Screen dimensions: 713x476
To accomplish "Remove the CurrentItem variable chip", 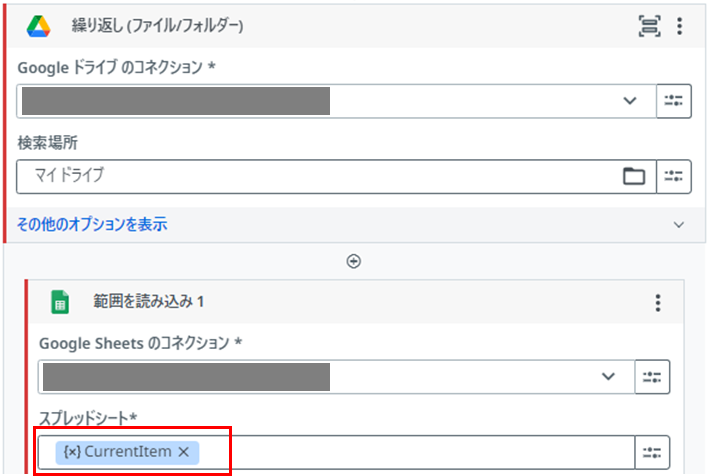I will click(x=184, y=452).
